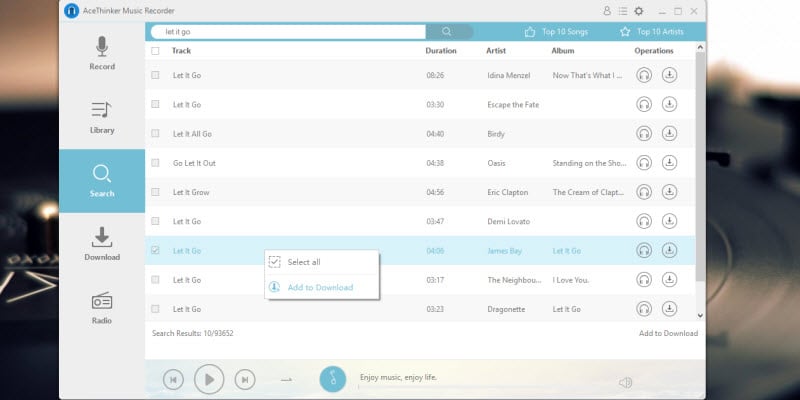Open the list menu icon in title bar
Screen dimensions: 800x400
(x=623, y=11)
